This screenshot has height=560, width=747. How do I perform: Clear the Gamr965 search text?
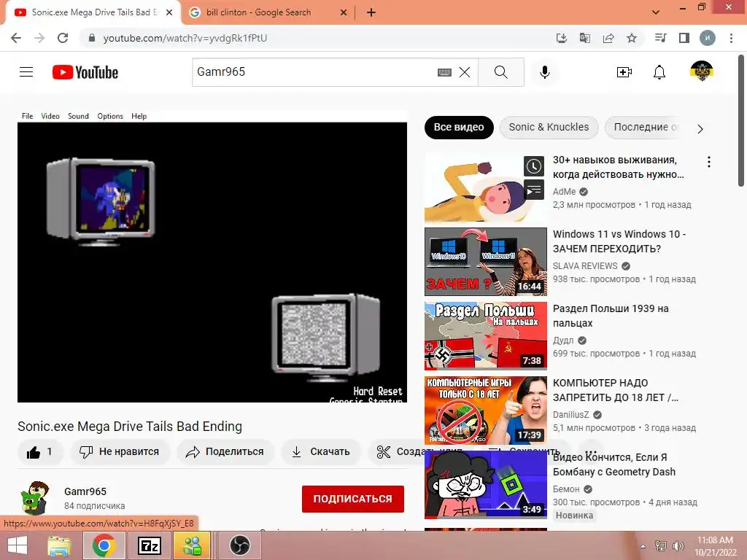click(x=465, y=72)
